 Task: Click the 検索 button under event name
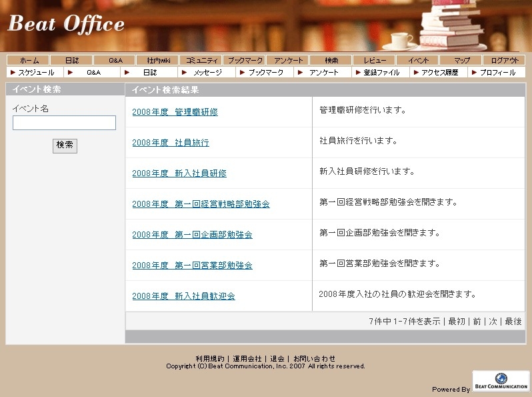(x=65, y=145)
